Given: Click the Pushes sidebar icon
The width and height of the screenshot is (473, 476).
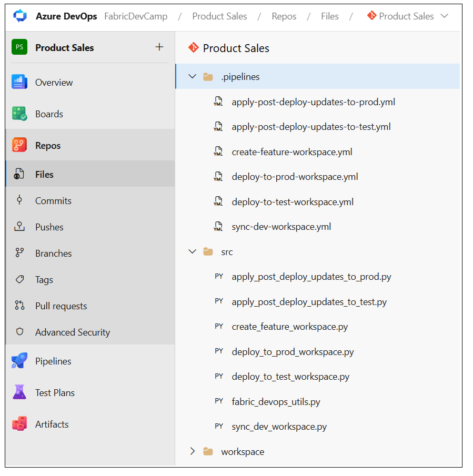Looking at the screenshot, I should tap(19, 227).
